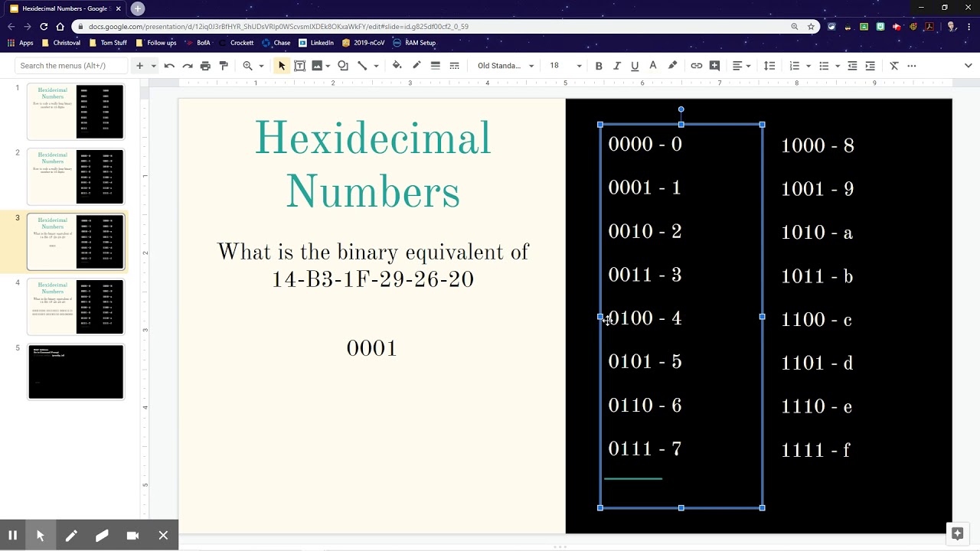Click the browser address bar URL
The width and height of the screenshot is (980, 551).
(279, 26)
